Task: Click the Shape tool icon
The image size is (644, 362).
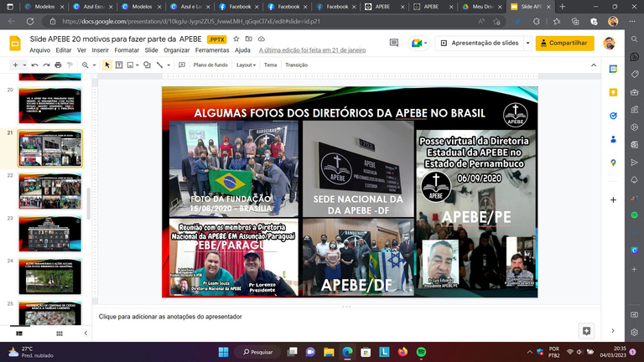Action: tap(147, 65)
